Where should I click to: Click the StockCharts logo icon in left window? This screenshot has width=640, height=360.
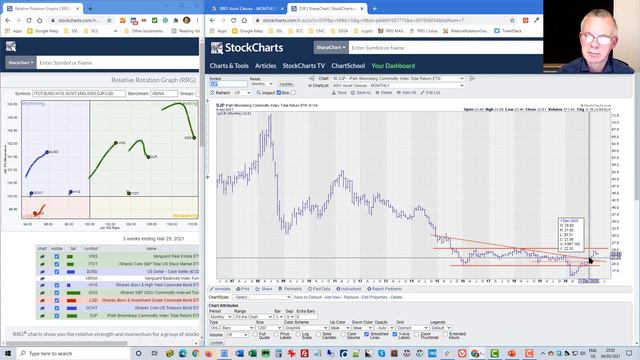tap(11, 47)
